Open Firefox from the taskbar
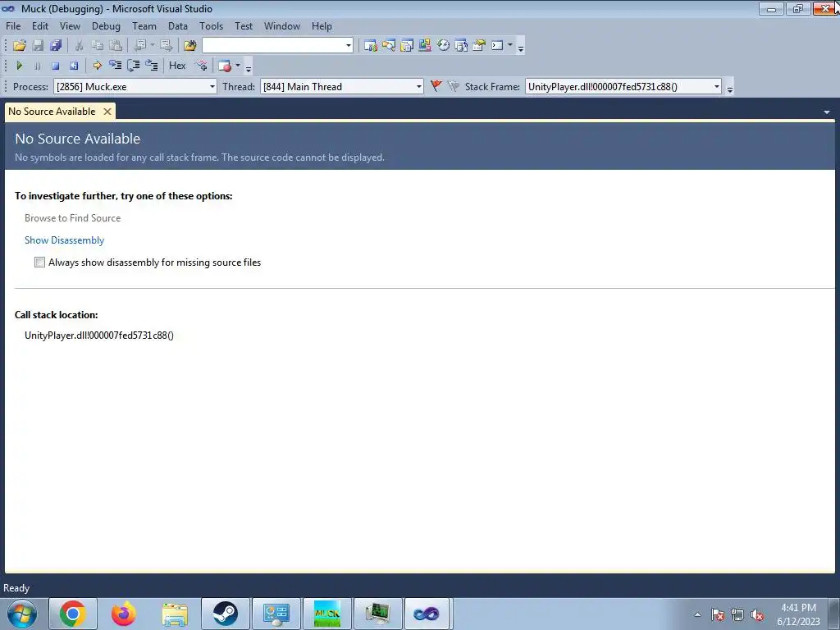This screenshot has height=630, width=840. click(x=123, y=614)
